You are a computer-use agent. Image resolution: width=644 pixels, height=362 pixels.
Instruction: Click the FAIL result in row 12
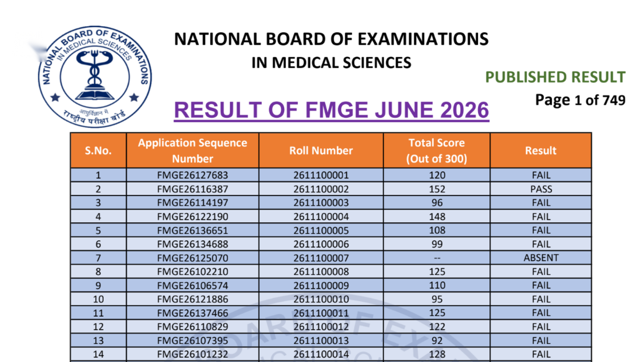(541, 327)
